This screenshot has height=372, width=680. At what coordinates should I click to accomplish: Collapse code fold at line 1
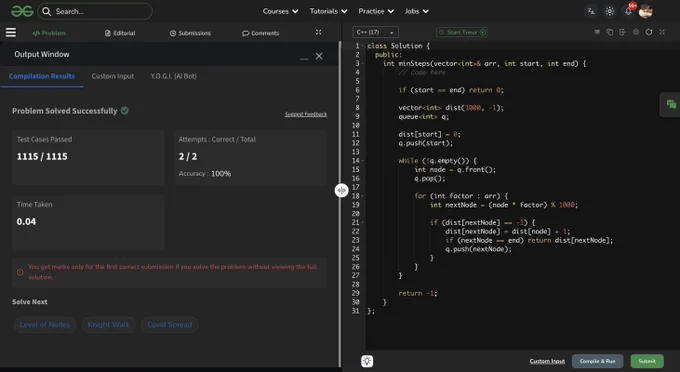363,46
